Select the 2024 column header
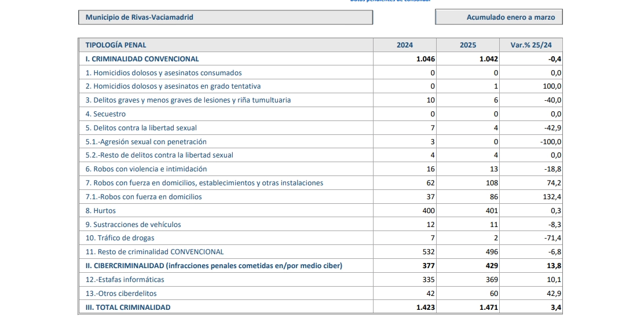Viewport: 644px width, 322px height. coord(404,45)
